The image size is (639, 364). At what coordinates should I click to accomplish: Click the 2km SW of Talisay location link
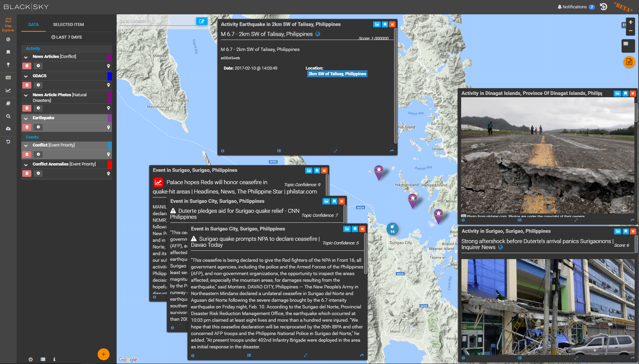point(337,74)
